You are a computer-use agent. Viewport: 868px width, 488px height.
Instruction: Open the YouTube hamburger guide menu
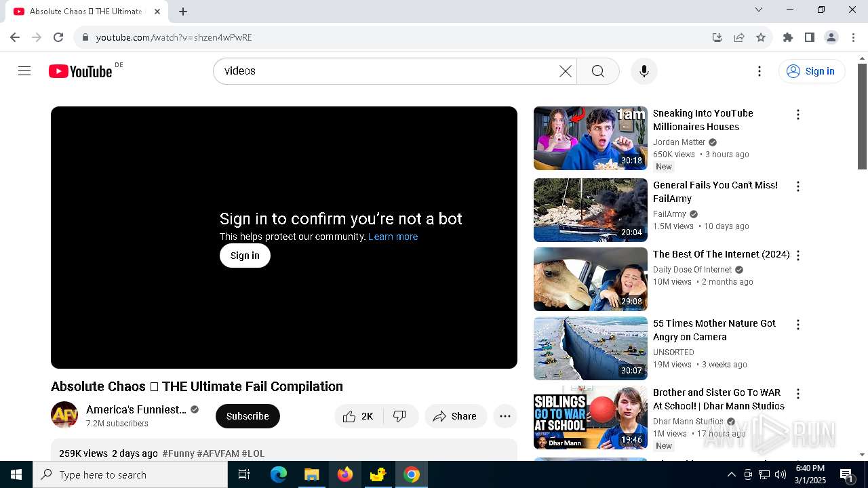[24, 71]
